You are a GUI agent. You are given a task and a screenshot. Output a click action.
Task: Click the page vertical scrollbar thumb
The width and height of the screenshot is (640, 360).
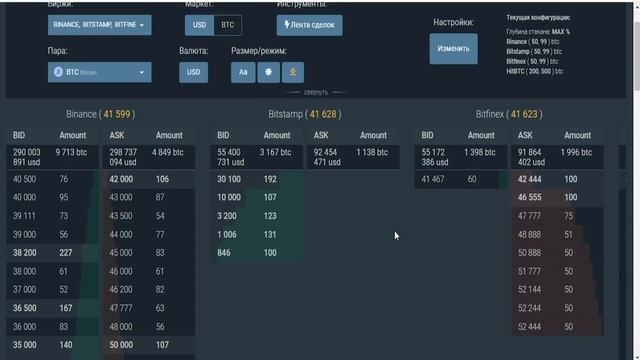(637, 55)
